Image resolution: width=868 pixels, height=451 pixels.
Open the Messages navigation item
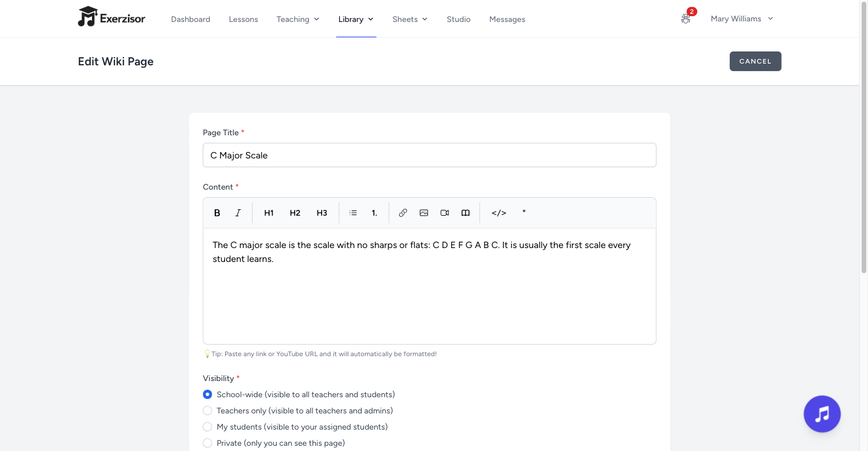coord(507,19)
